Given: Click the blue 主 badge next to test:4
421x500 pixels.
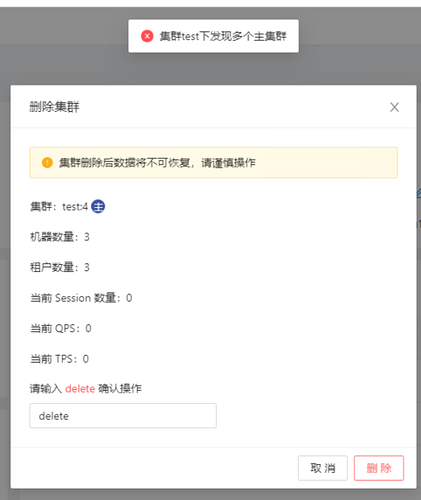Looking at the screenshot, I should [x=98, y=207].
